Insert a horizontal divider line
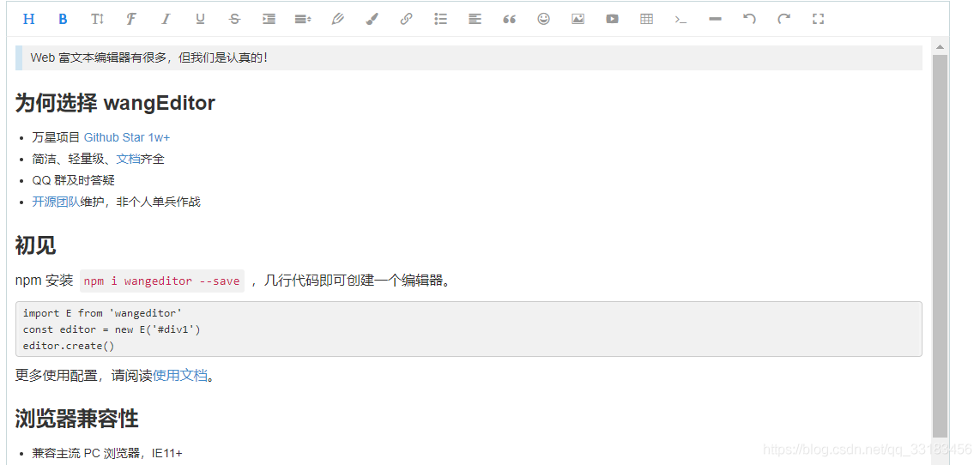The width and height of the screenshot is (980, 465). click(716, 20)
